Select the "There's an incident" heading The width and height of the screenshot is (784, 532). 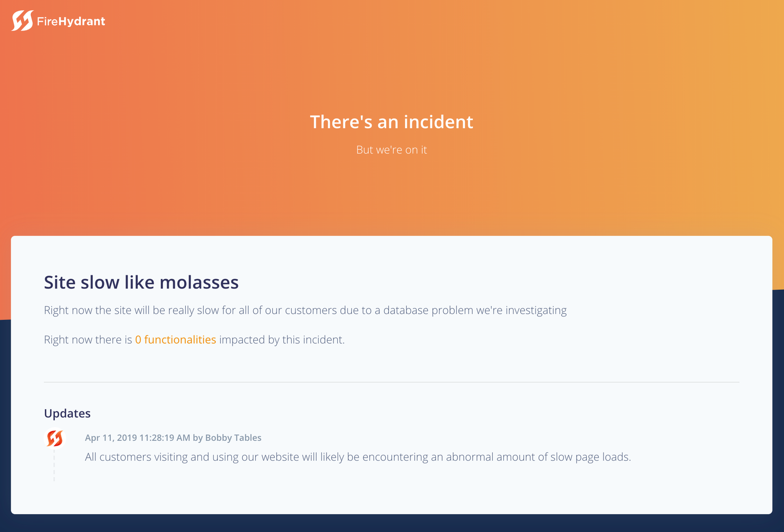[391, 122]
